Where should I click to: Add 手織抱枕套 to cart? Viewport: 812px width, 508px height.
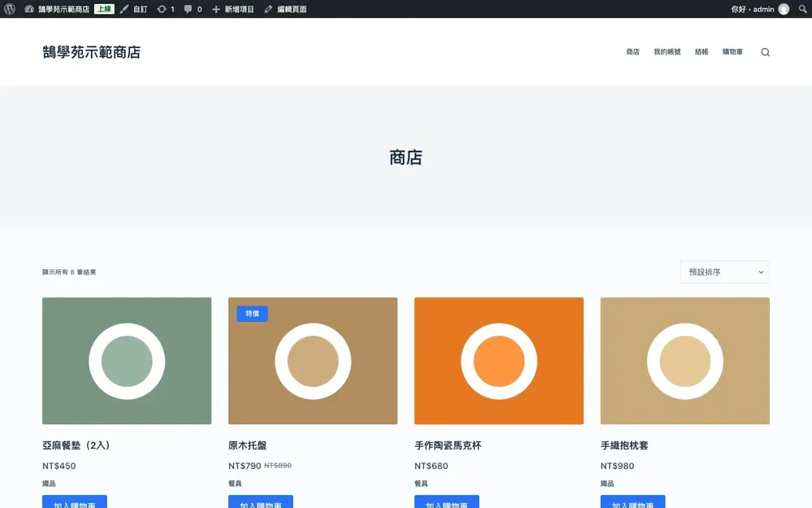point(633,501)
